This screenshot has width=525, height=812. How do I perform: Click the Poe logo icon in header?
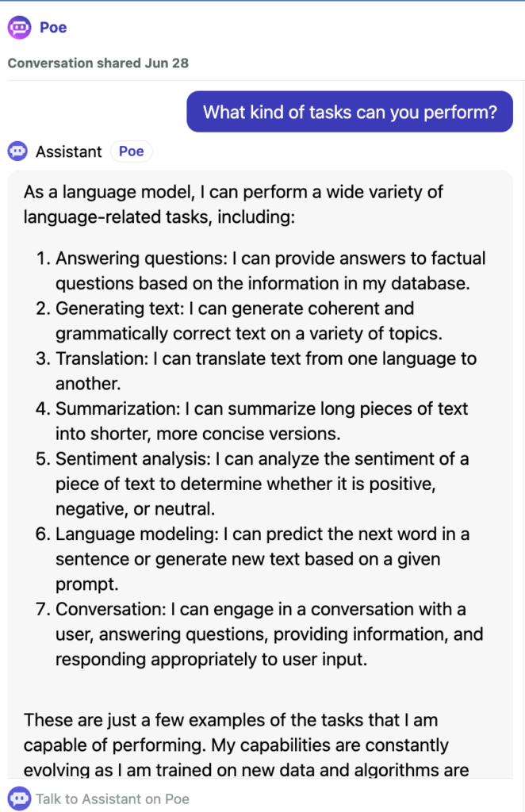click(x=19, y=28)
